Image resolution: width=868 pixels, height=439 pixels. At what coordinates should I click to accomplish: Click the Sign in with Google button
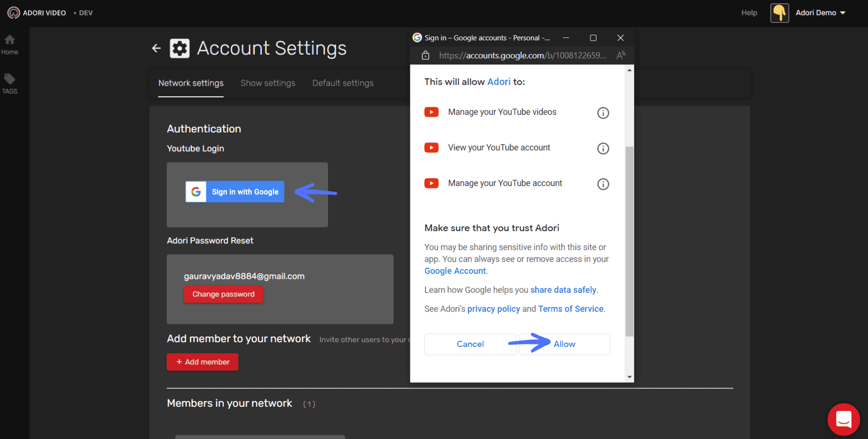[235, 191]
